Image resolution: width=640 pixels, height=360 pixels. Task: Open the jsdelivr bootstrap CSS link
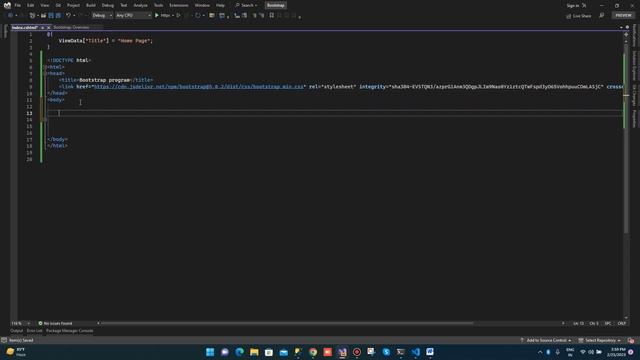[x=199, y=87]
